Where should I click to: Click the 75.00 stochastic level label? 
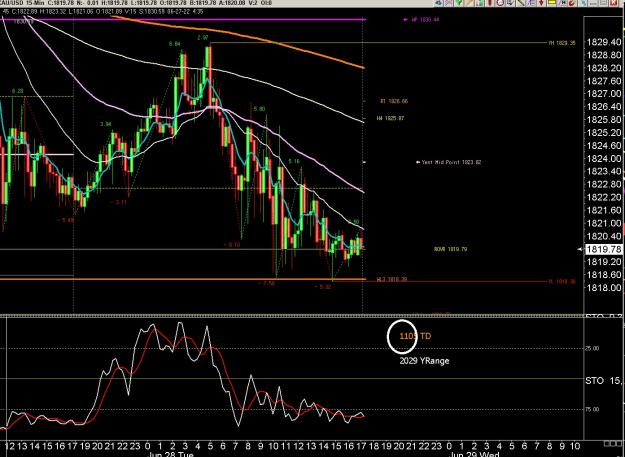point(592,409)
